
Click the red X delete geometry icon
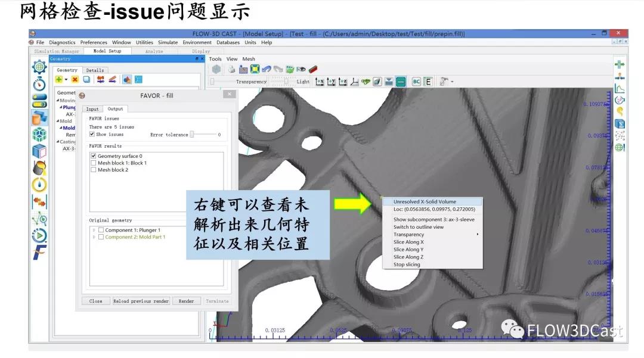75,79
